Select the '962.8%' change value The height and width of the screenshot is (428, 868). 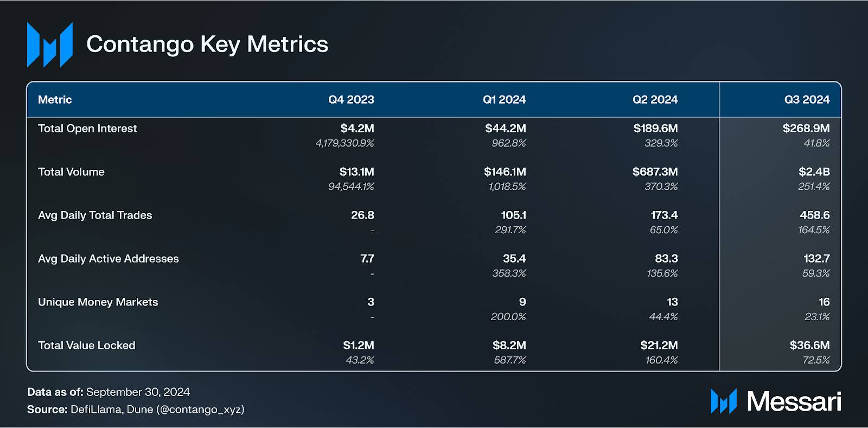[509, 143]
